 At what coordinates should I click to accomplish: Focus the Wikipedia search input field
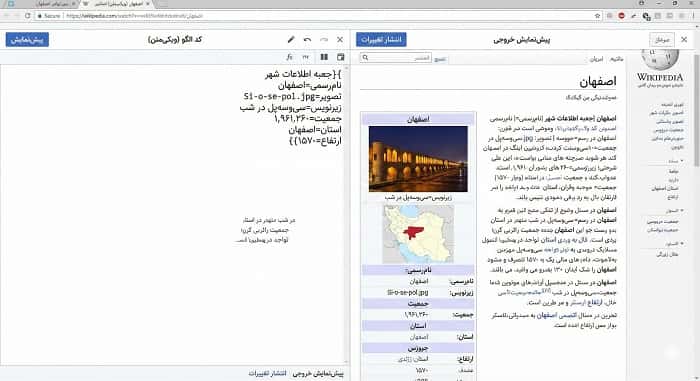coord(396,58)
